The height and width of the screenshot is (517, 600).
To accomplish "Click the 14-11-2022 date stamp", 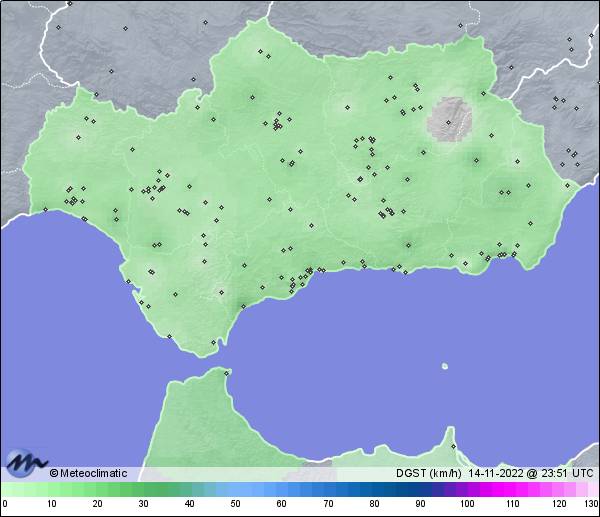I will (496, 473).
